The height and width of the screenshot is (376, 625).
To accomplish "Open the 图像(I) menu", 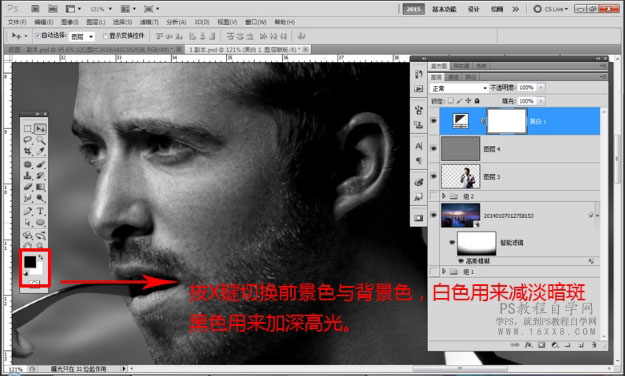I will tap(69, 22).
